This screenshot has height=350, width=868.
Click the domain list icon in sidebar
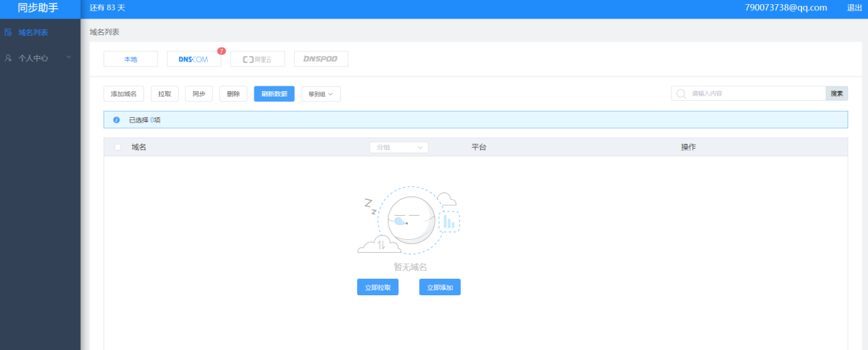[x=8, y=32]
